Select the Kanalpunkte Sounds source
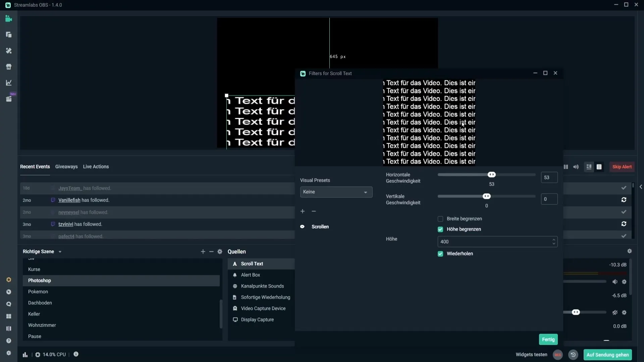This screenshot has height=362, width=644. pos(261,286)
